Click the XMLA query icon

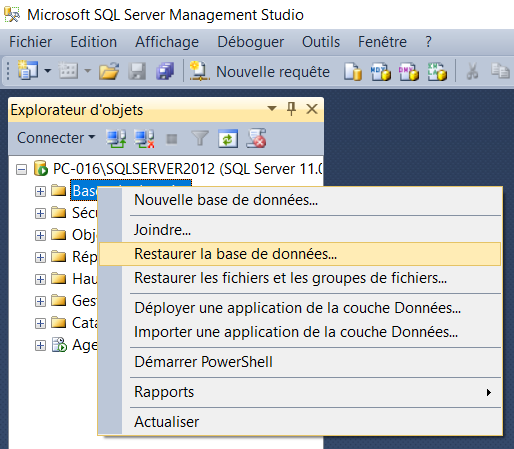tap(437, 72)
